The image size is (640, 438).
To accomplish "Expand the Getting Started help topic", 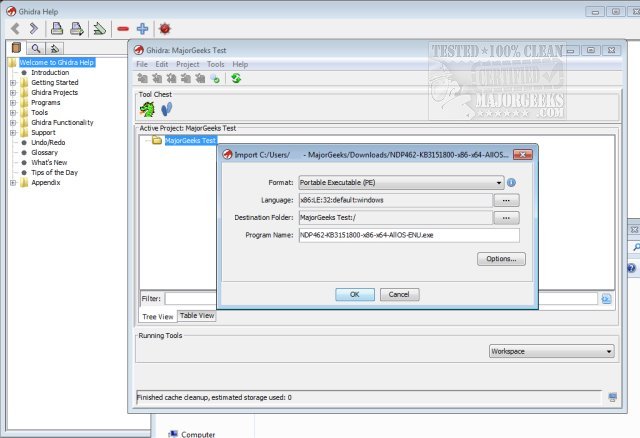I will tap(13, 82).
